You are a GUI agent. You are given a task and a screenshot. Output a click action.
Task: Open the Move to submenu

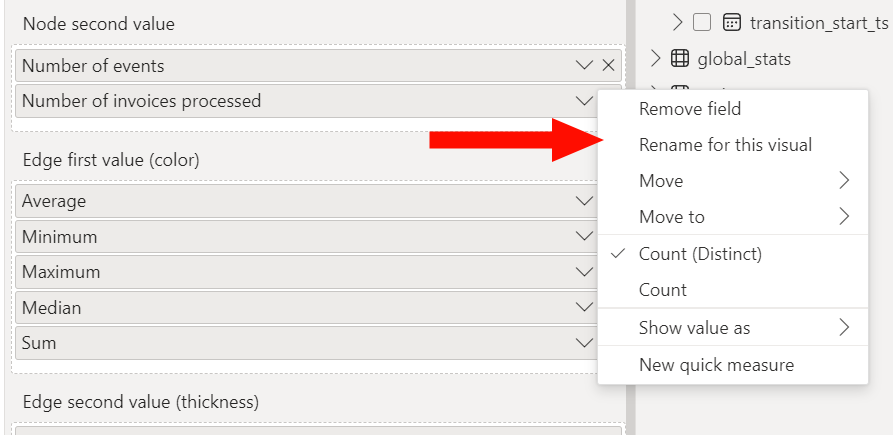(733, 217)
